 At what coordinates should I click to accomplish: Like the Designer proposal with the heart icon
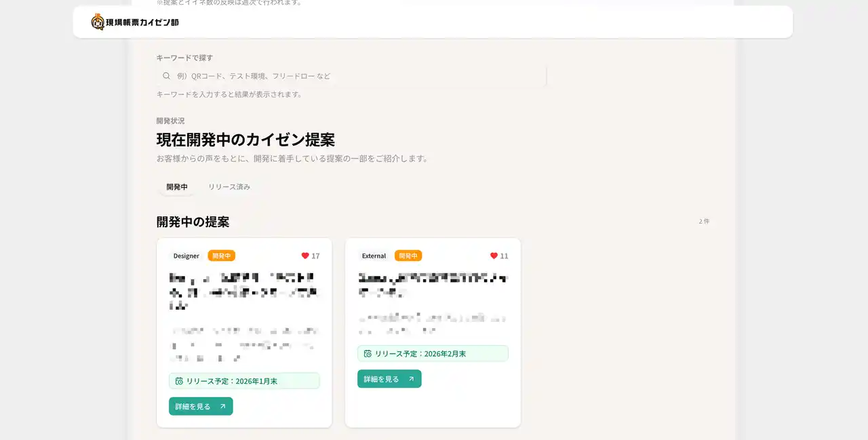pos(305,256)
